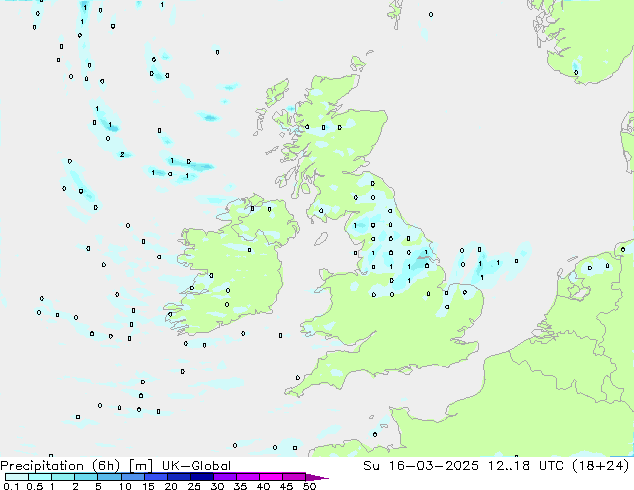
Task: Select the 45 to 50 legend swatch
Action: [294, 477]
